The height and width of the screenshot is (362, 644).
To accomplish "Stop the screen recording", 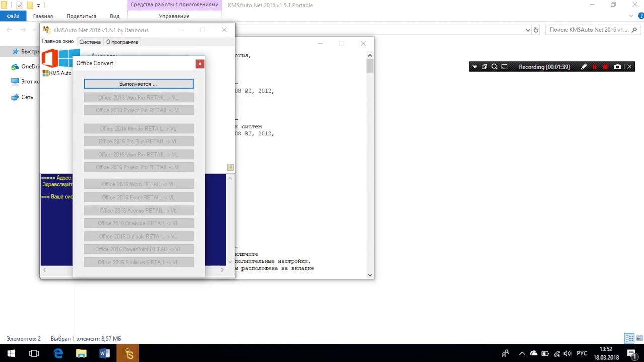I will [x=605, y=67].
